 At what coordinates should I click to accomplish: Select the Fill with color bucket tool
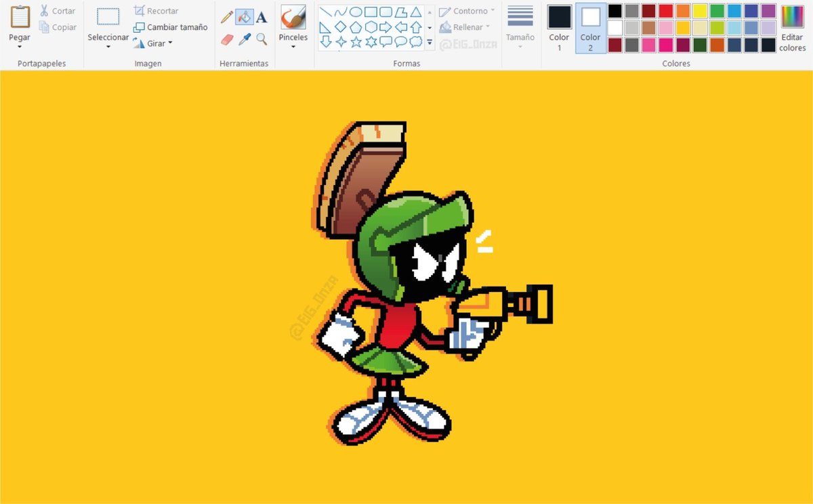pyautogui.click(x=245, y=17)
